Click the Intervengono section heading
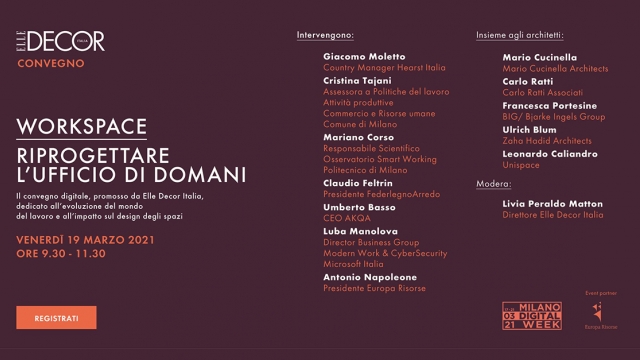This screenshot has width=640, height=360. [325, 35]
